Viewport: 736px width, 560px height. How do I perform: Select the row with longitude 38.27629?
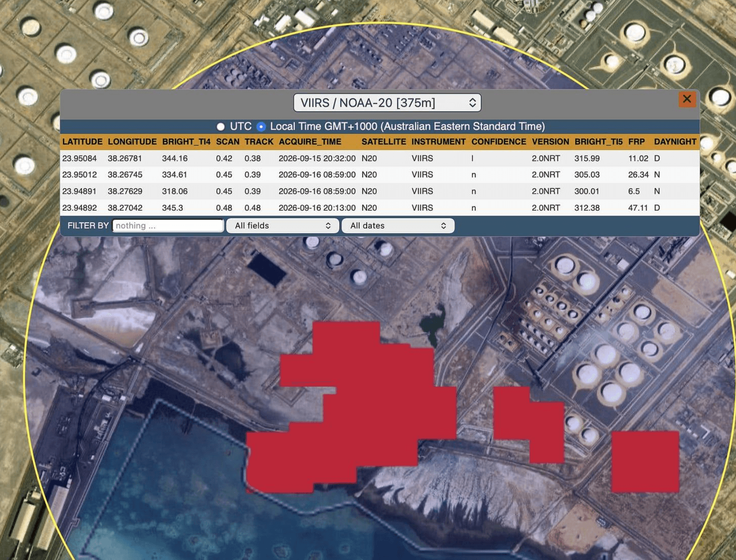coord(380,191)
